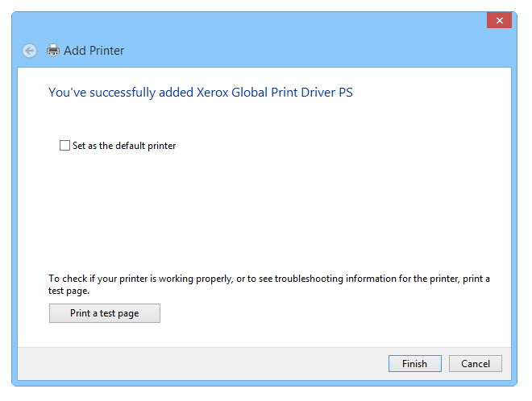Click the 'Add Printer' window title text
This screenshot has width=532, height=401.
click(94, 51)
